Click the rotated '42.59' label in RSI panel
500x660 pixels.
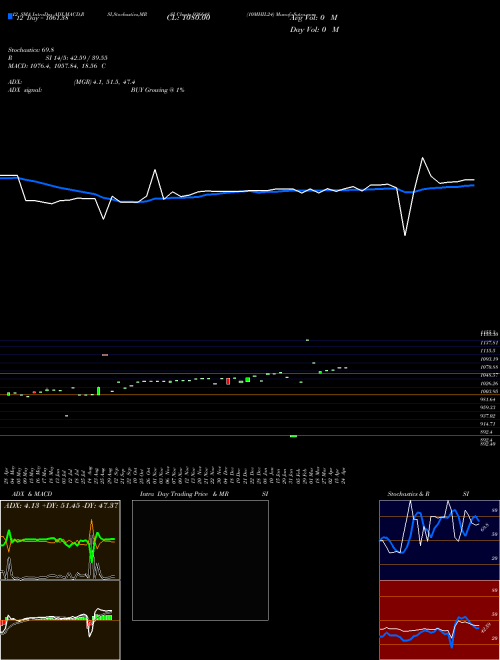[x=485, y=628]
